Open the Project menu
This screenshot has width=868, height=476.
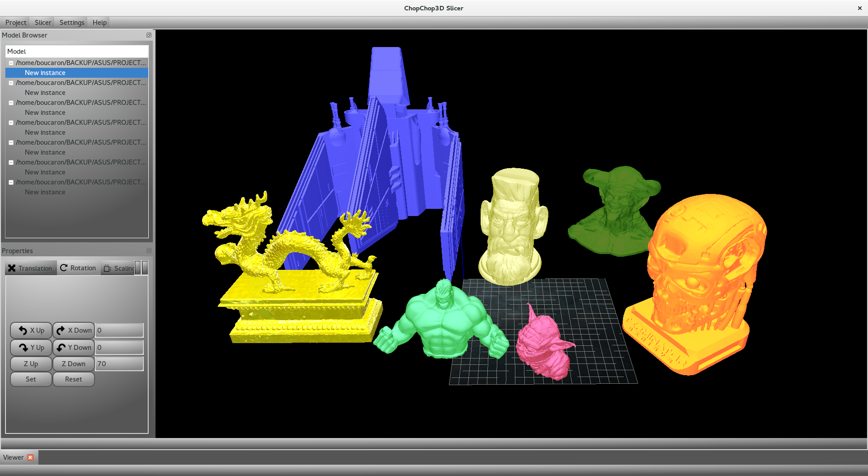pos(16,23)
